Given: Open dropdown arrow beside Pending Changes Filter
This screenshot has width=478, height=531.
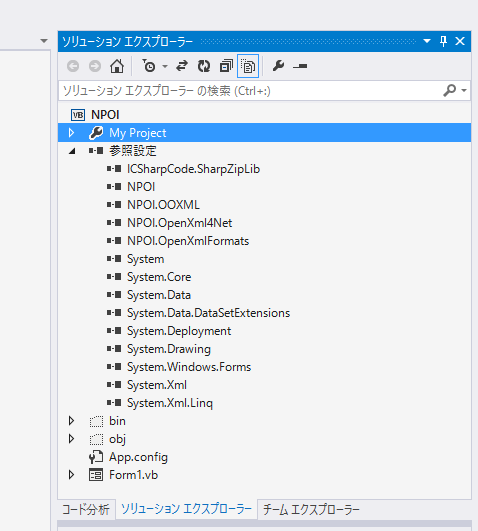Looking at the screenshot, I should coord(165,66).
